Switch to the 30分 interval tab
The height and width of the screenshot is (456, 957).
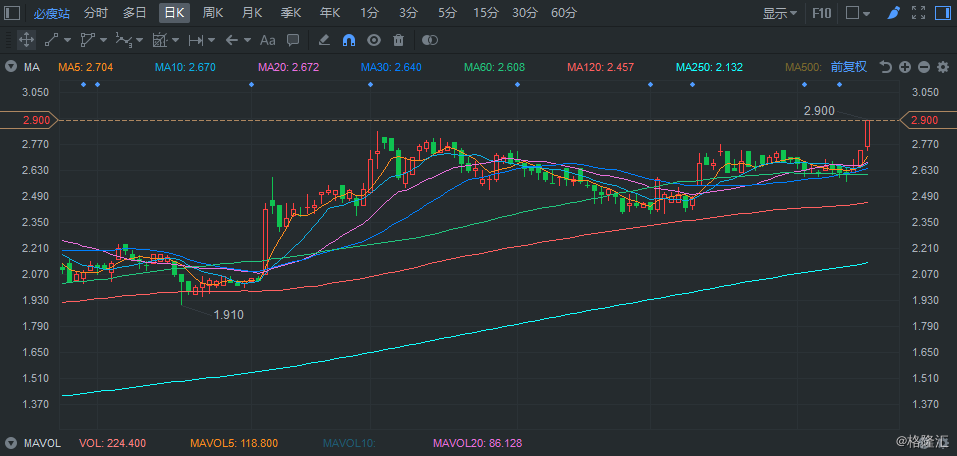click(x=525, y=13)
